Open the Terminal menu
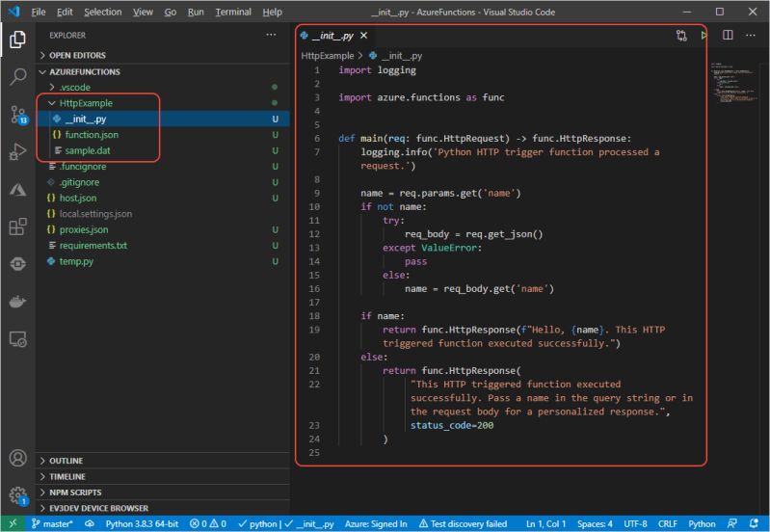The height and width of the screenshot is (532, 770). [233, 12]
